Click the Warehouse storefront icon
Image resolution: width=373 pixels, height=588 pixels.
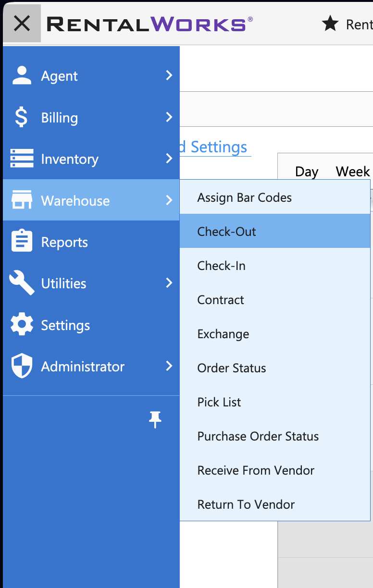click(22, 200)
